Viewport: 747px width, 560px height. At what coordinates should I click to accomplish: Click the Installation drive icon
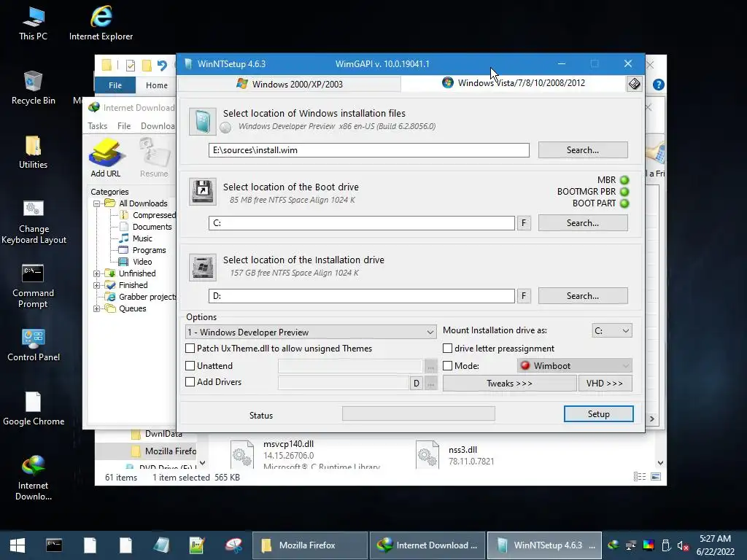pos(203,267)
